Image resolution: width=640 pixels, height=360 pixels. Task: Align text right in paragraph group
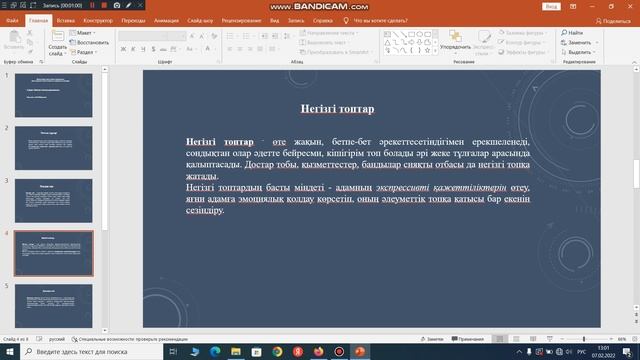click(250, 49)
